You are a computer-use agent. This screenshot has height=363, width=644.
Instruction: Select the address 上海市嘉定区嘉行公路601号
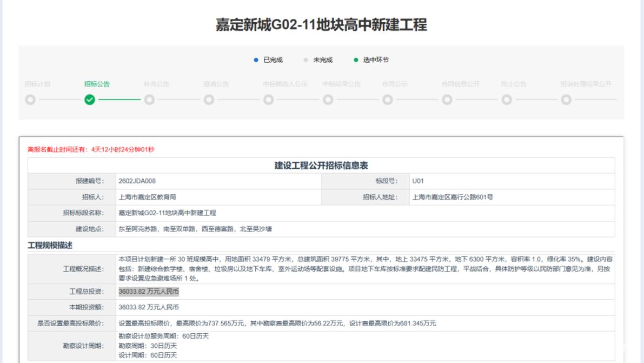(453, 197)
